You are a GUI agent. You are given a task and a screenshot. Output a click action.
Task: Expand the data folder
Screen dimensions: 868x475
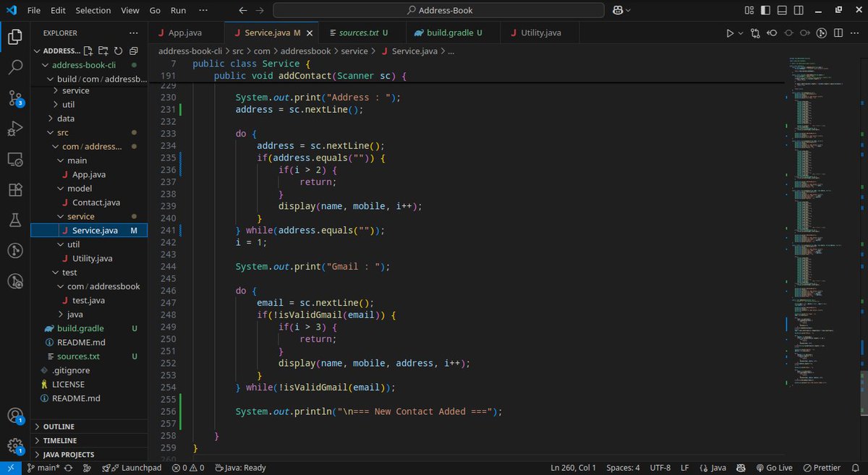coord(88,119)
